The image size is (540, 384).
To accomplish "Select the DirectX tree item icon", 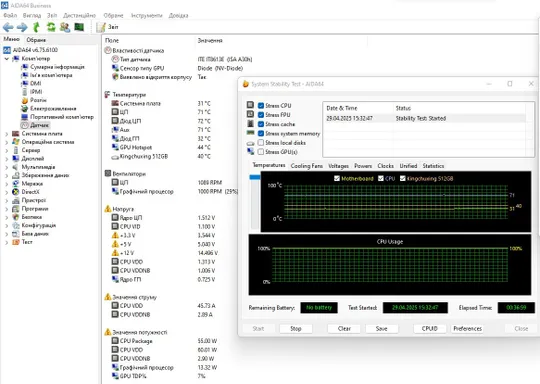I will pos(15,192).
